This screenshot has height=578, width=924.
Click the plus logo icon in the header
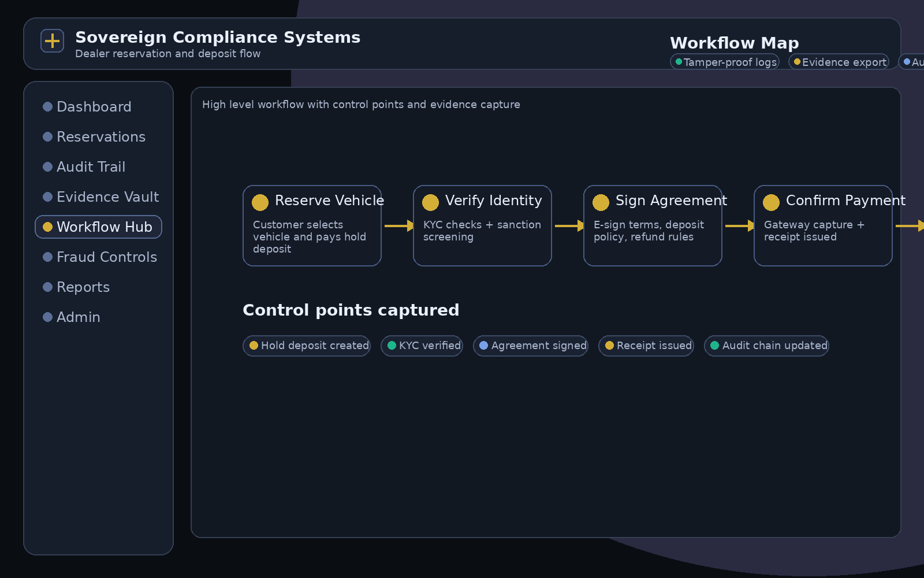coord(52,40)
